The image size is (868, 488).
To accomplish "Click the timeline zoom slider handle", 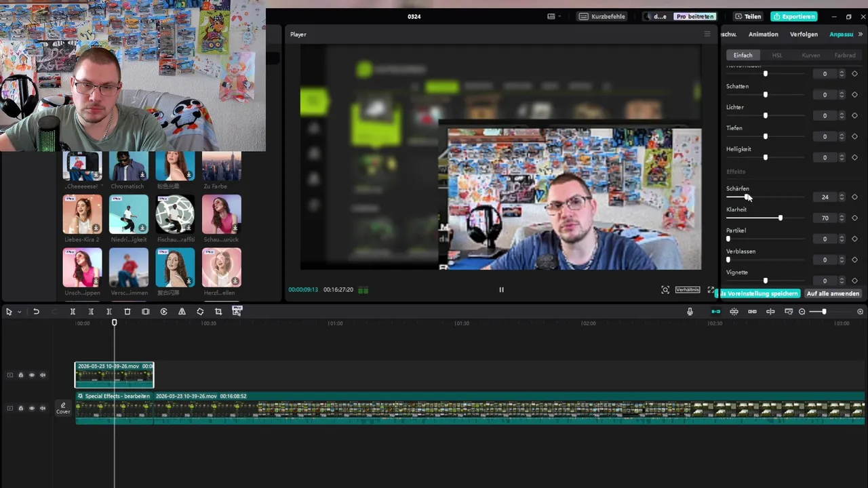I will pos(824,312).
